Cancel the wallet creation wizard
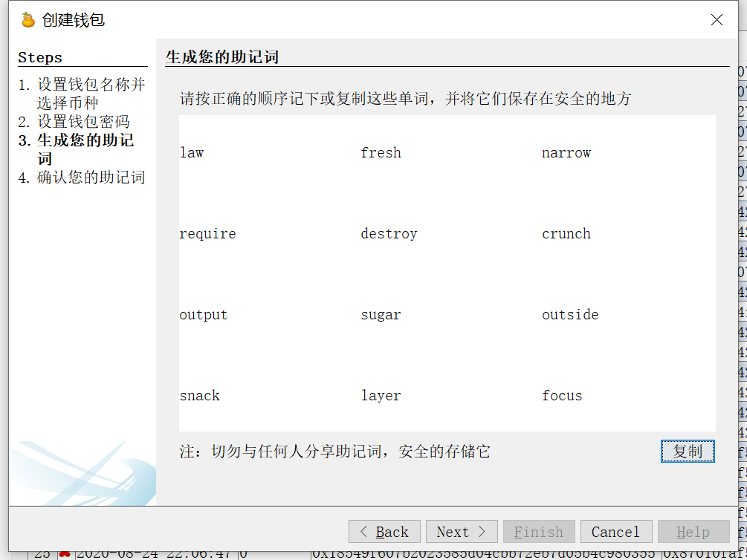 click(616, 532)
